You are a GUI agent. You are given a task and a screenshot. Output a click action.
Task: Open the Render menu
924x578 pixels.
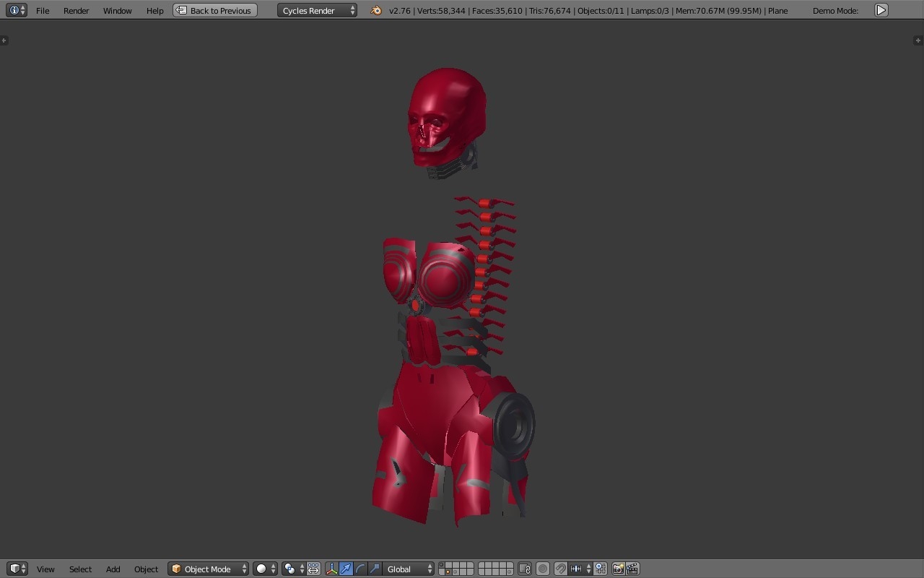tap(76, 10)
